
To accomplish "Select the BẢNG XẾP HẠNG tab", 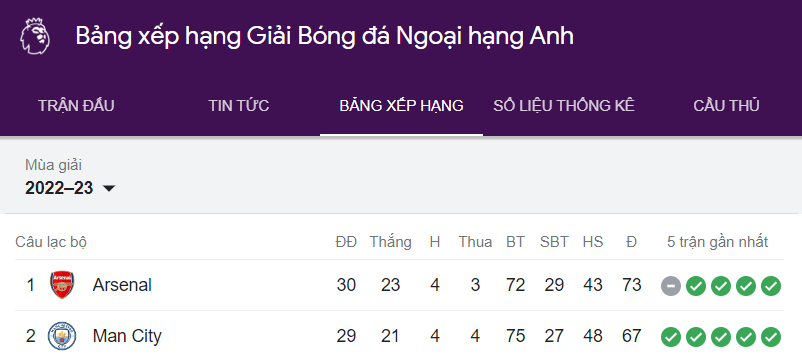I will 402,106.
